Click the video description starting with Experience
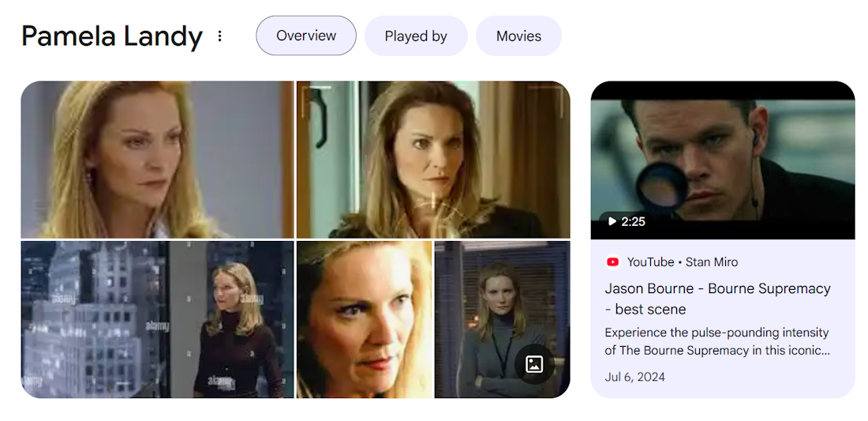This screenshot has height=421, width=868. (x=716, y=342)
